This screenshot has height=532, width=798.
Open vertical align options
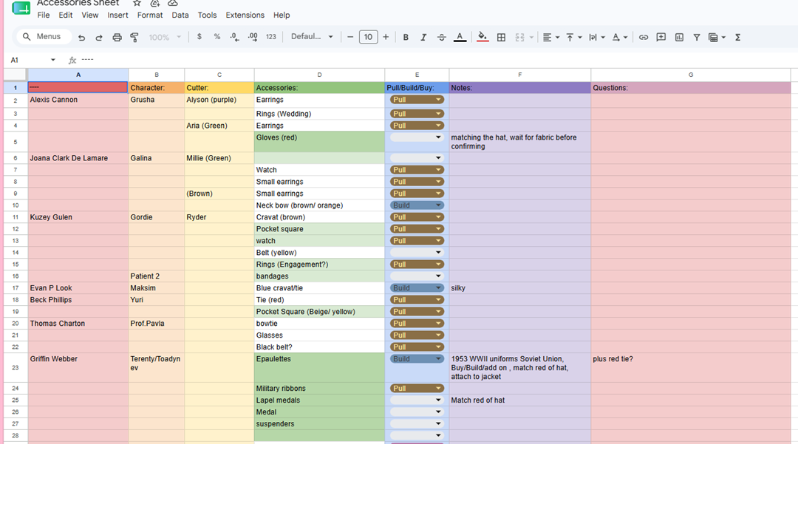point(573,37)
